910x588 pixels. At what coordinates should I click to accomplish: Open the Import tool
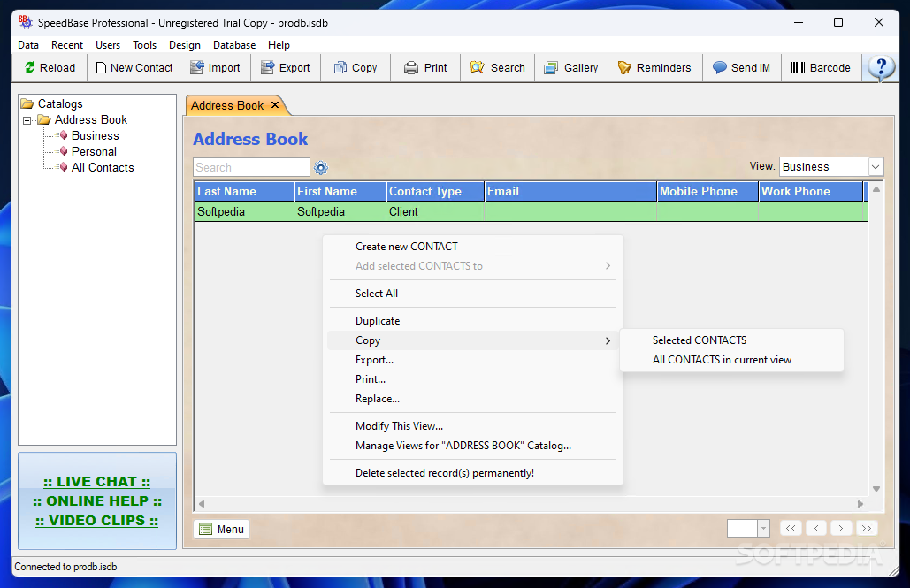coord(215,68)
